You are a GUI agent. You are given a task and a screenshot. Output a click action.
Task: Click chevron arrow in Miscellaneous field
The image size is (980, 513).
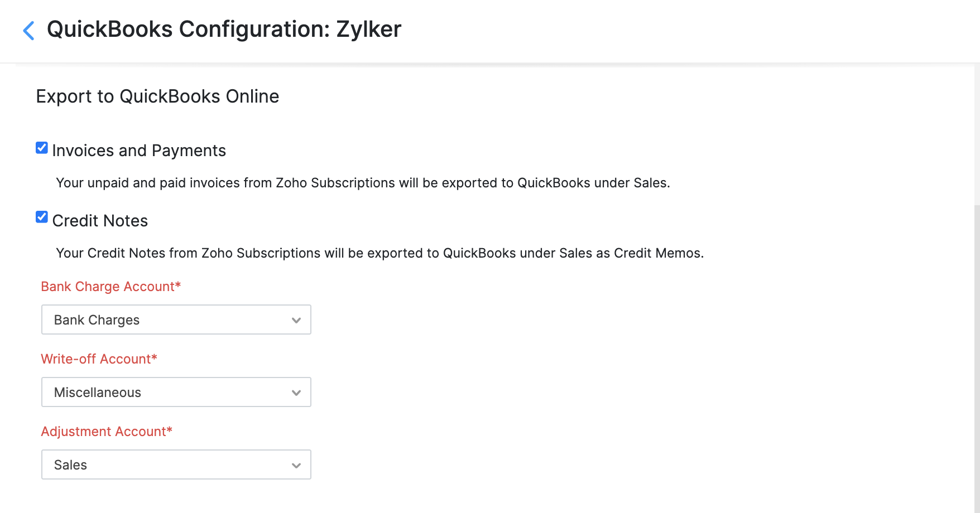point(296,393)
